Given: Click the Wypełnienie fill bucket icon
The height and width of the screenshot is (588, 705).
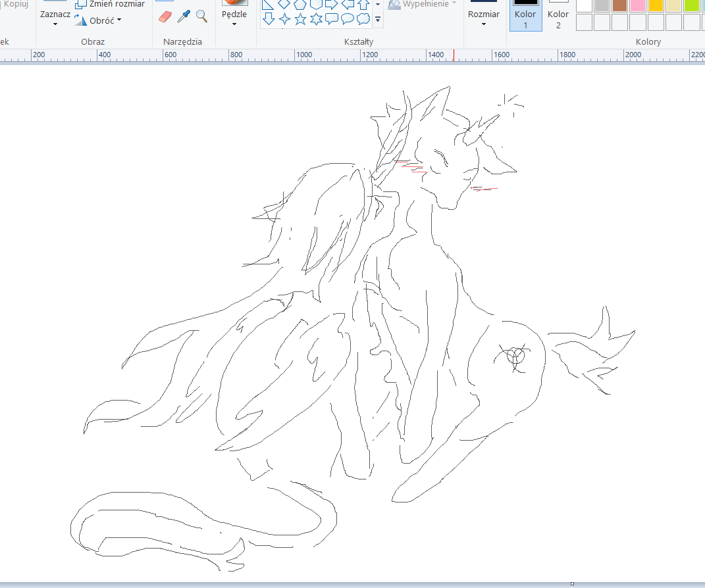Looking at the screenshot, I should pos(394,5).
